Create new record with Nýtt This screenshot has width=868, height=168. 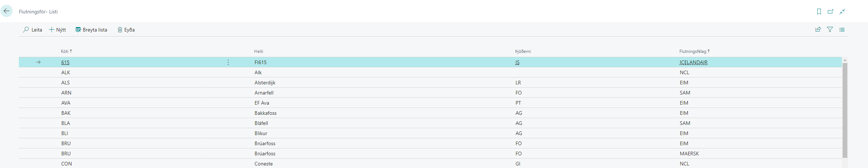click(57, 30)
